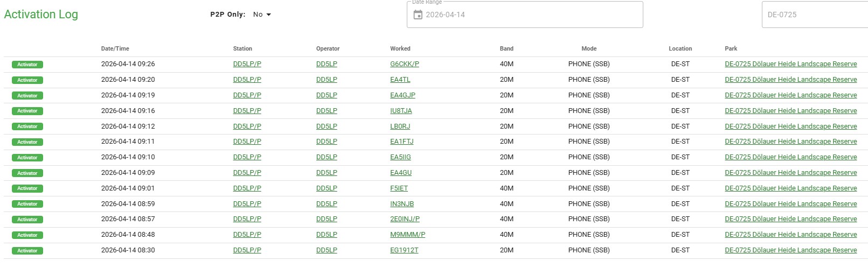Click the Band column header
Viewport: 868px width, 268px height.
(x=506, y=48)
